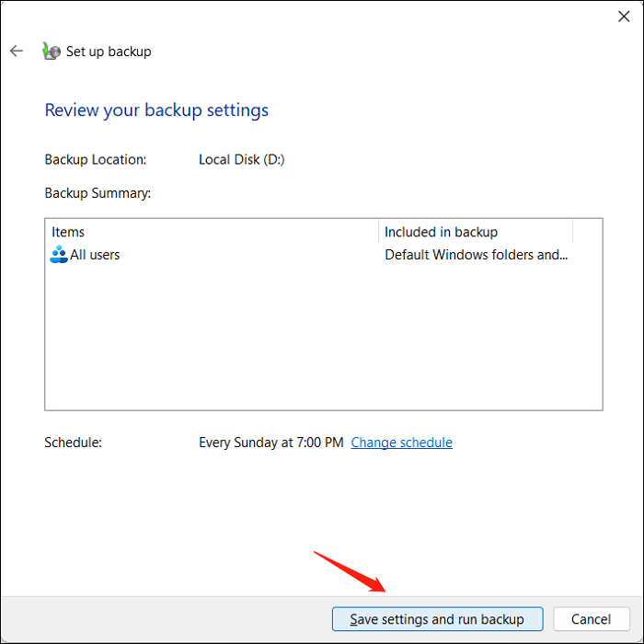644x644 pixels.
Task: Click the Included in backup column header
Action: [x=476, y=232]
